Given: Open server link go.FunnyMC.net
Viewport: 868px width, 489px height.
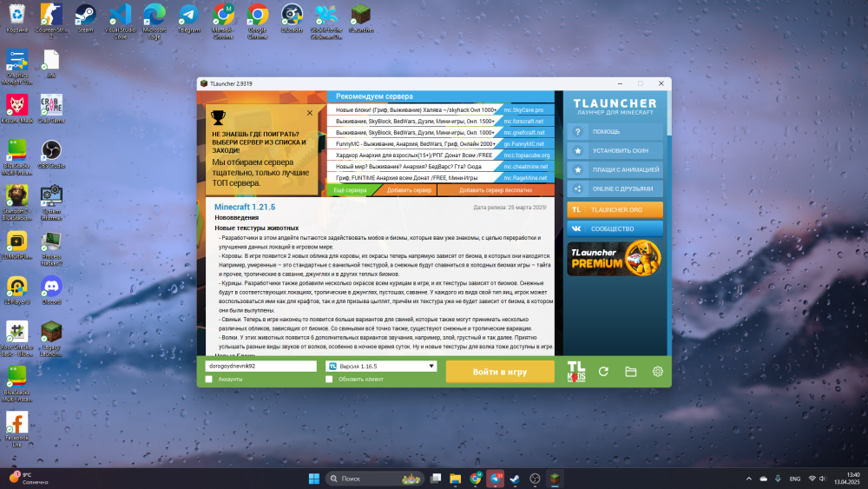Looking at the screenshot, I should coord(524,144).
